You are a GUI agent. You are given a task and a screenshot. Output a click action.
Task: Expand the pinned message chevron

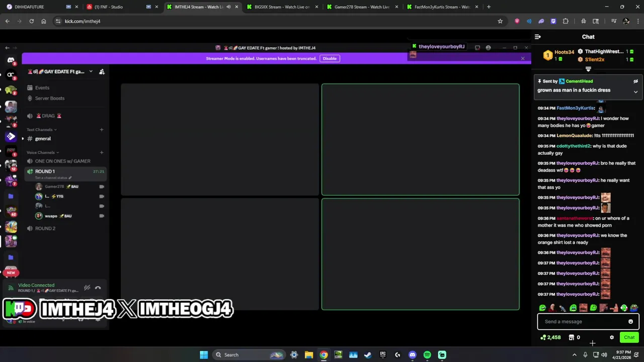pyautogui.click(x=635, y=92)
